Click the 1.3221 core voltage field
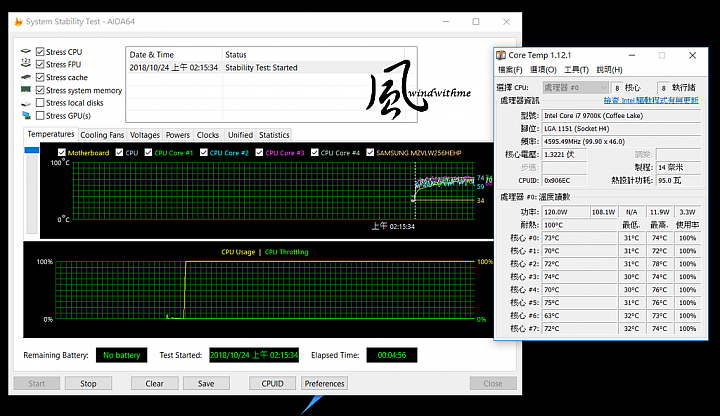The height and width of the screenshot is (416, 720). tap(564, 154)
